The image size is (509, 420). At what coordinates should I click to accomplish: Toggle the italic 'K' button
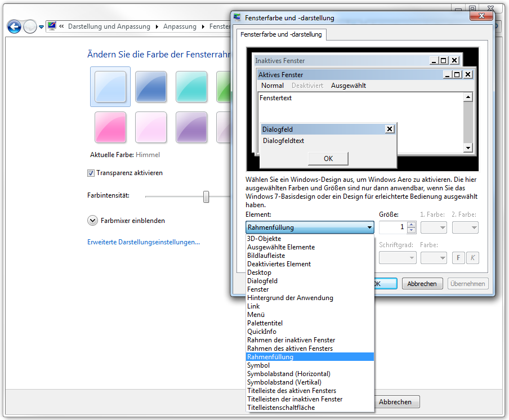coord(472,258)
